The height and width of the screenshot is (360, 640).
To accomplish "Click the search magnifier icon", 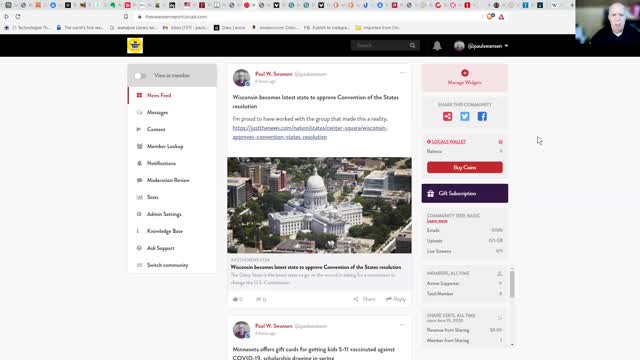I will click(413, 45).
